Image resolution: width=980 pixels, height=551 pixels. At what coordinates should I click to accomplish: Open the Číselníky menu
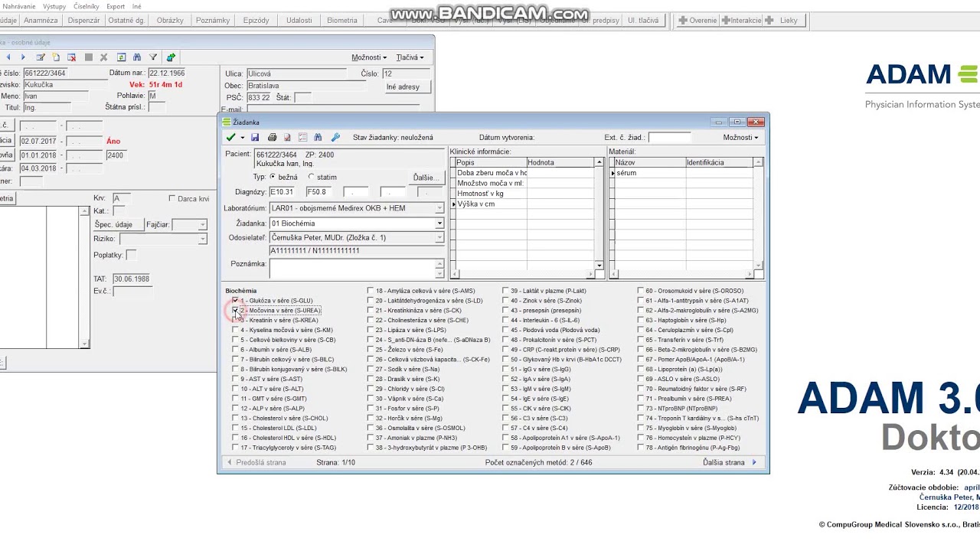coord(87,6)
